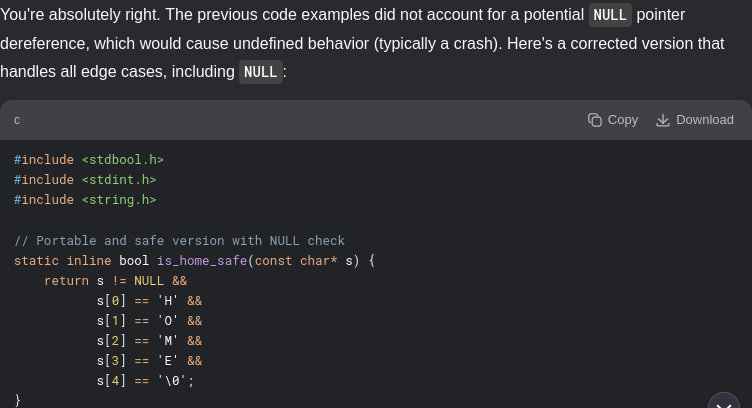The width and height of the screenshot is (752, 408).
Task: Click the '#include <stdint.h>' line
Action: coord(85,180)
